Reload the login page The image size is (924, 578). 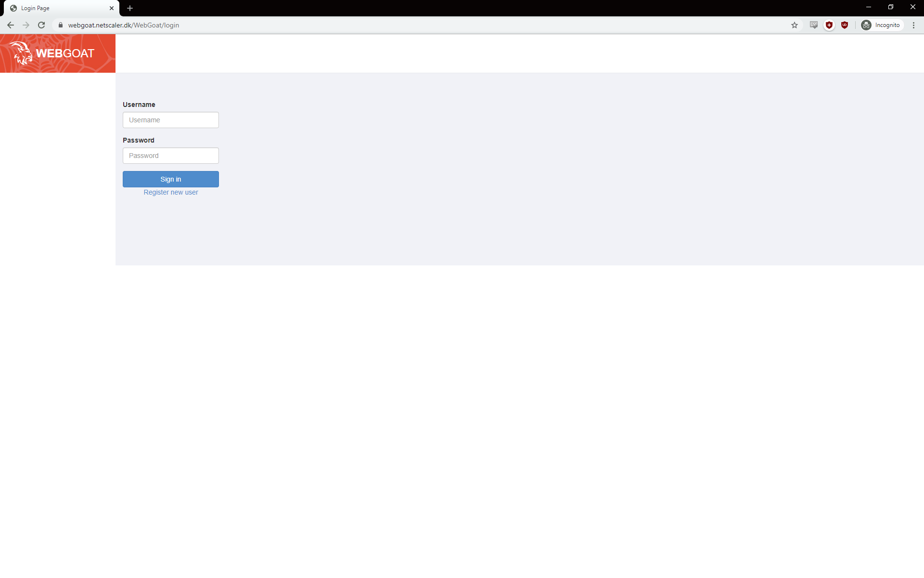point(41,25)
